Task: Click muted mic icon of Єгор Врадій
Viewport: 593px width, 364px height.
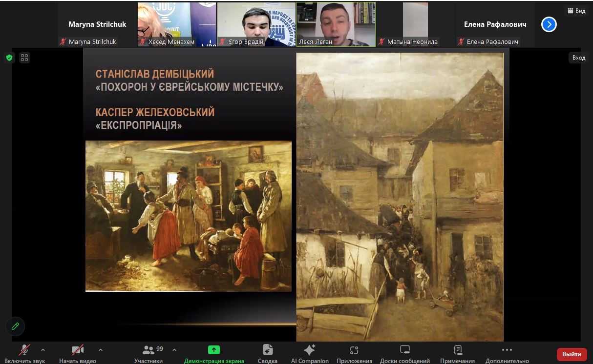Action: click(x=223, y=42)
